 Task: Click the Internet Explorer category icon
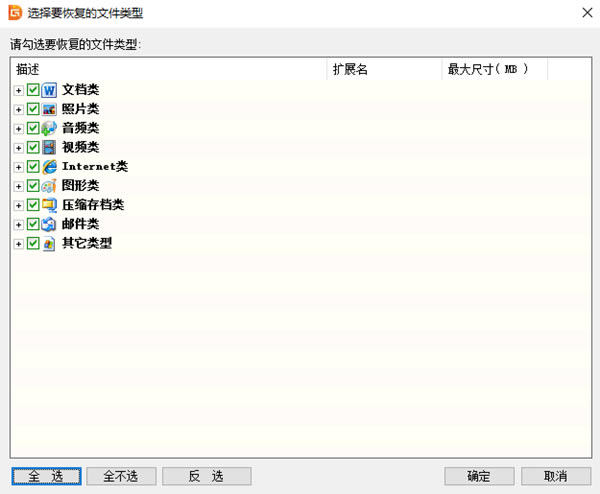point(49,166)
